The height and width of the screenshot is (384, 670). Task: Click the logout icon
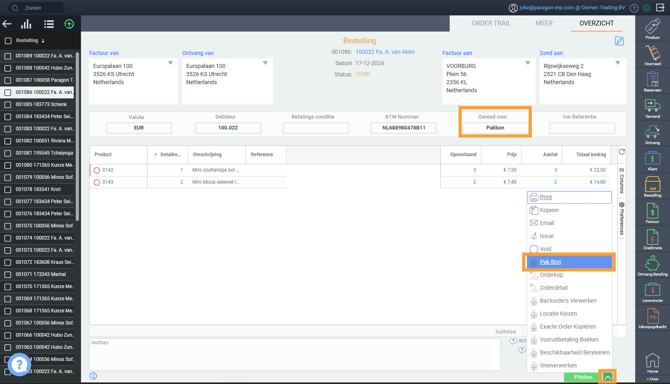pyautogui.click(x=660, y=7)
